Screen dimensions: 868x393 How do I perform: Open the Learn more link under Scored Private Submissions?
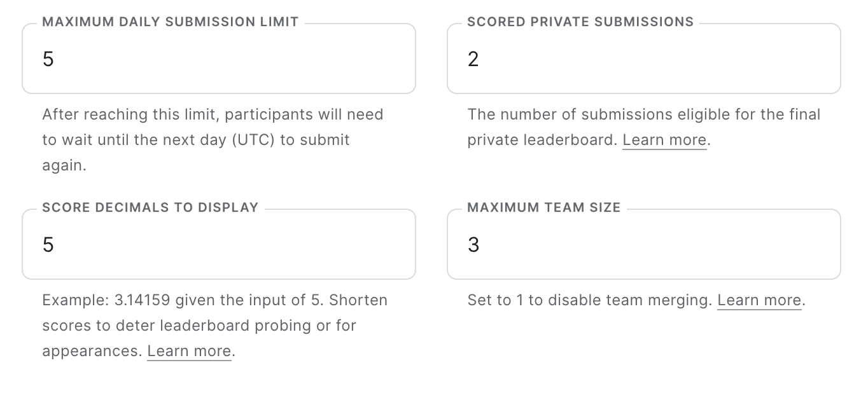click(664, 139)
